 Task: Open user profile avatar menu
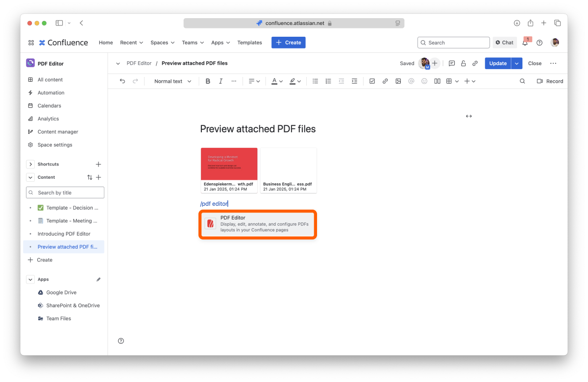coord(555,43)
